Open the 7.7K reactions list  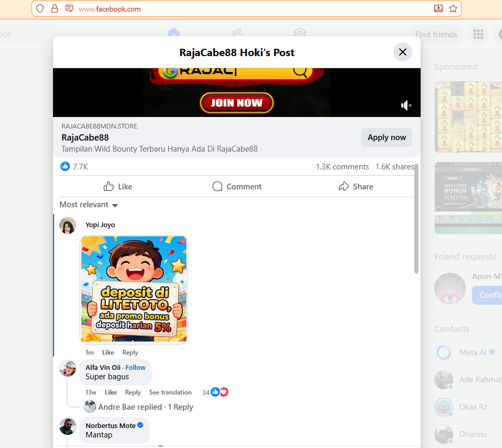[80, 167]
